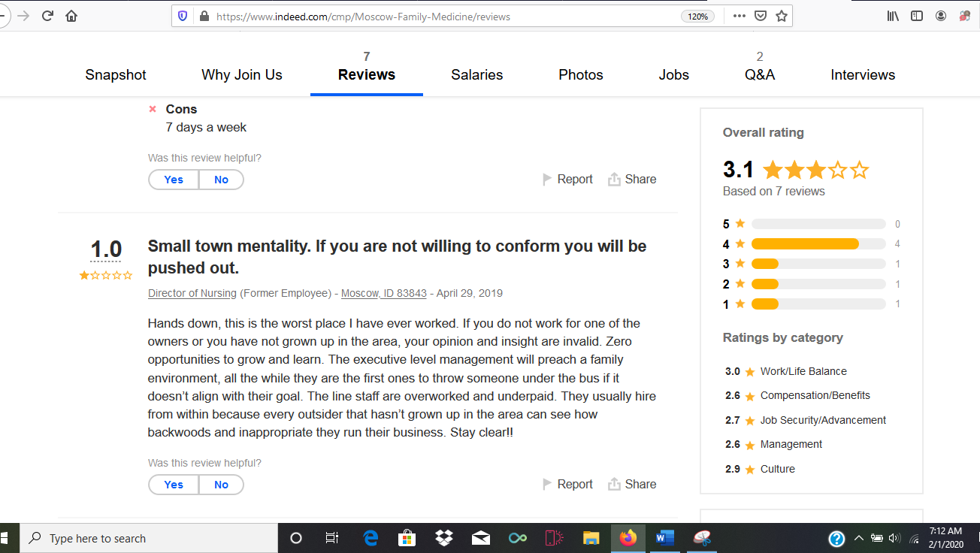This screenshot has width=980, height=553.
Task: Click the Management category rating
Action: 773,444
